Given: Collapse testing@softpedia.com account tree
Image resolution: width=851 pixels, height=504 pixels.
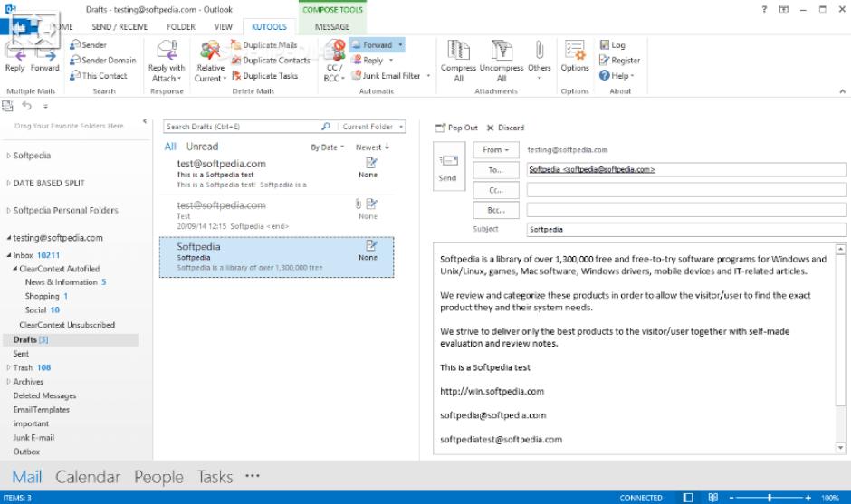Looking at the screenshot, I should tap(8, 238).
